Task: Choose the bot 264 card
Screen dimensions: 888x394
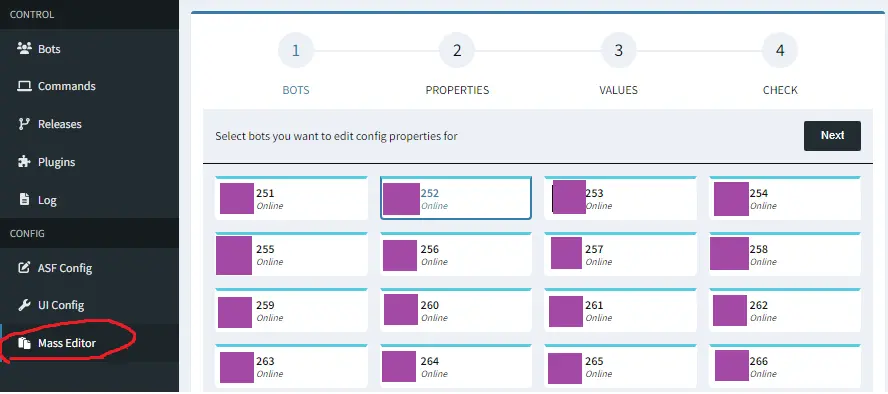Action: pos(456,366)
